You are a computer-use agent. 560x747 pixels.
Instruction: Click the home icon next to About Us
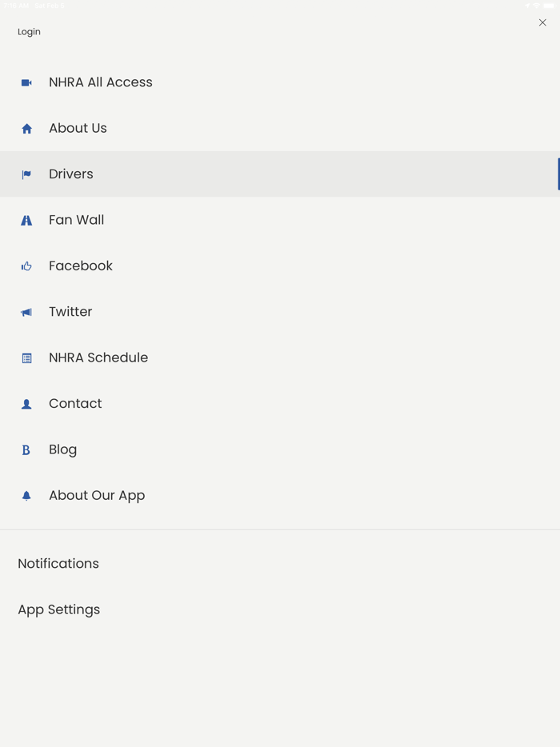point(26,129)
